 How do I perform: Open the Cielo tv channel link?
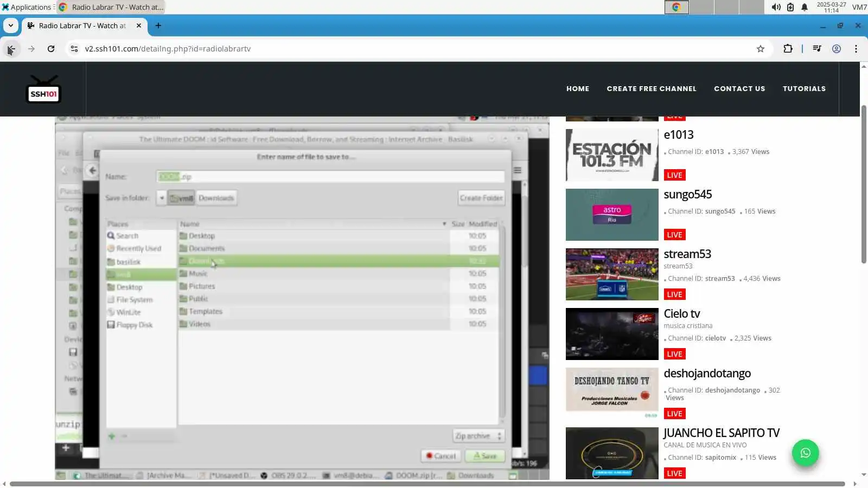coord(682,313)
